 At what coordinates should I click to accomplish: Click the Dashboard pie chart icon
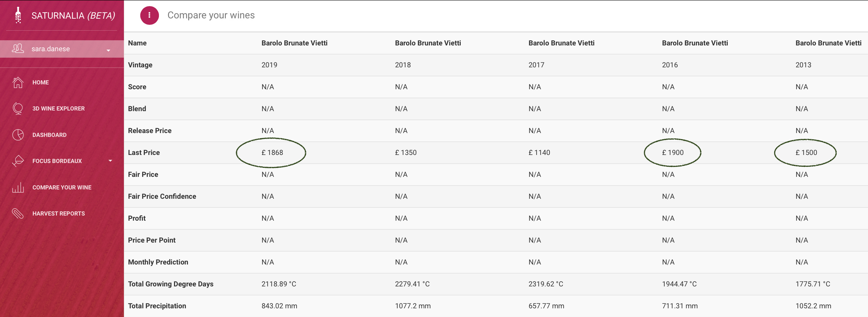point(18,135)
